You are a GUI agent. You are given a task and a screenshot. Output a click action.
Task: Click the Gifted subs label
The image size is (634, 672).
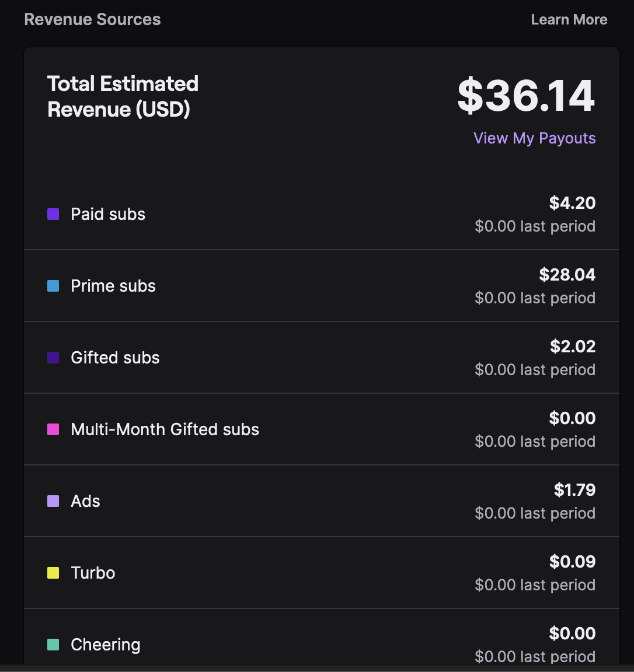(115, 358)
